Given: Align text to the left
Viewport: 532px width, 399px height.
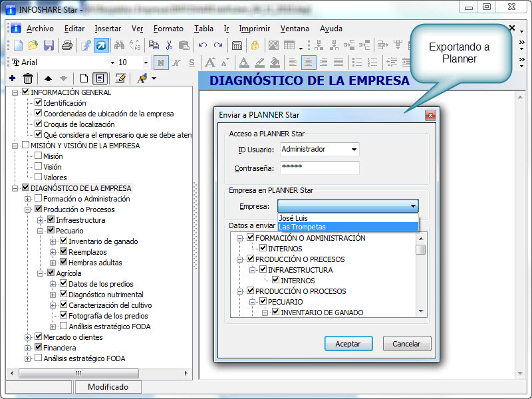Looking at the screenshot, I should tap(293, 63).
